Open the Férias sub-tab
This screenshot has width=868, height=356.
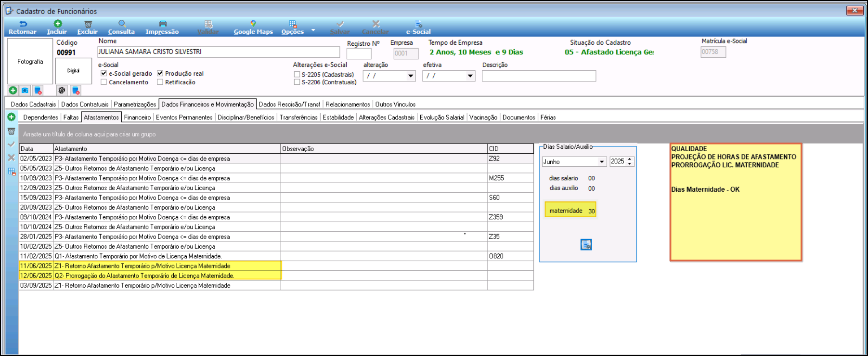pyautogui.click(x=548, y=117)
